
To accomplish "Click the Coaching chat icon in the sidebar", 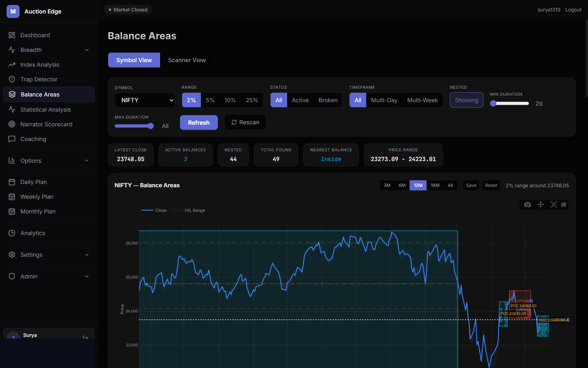I will click(x=12, y=139).
